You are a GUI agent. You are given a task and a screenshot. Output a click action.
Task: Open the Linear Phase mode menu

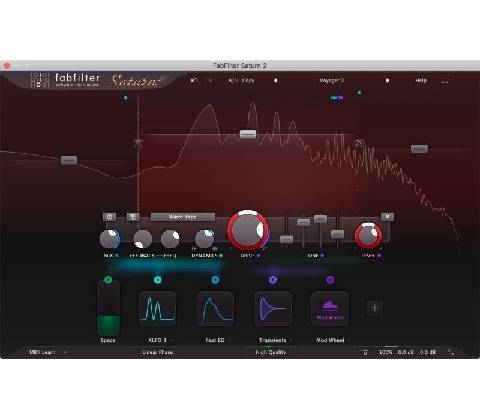point(157,352)
